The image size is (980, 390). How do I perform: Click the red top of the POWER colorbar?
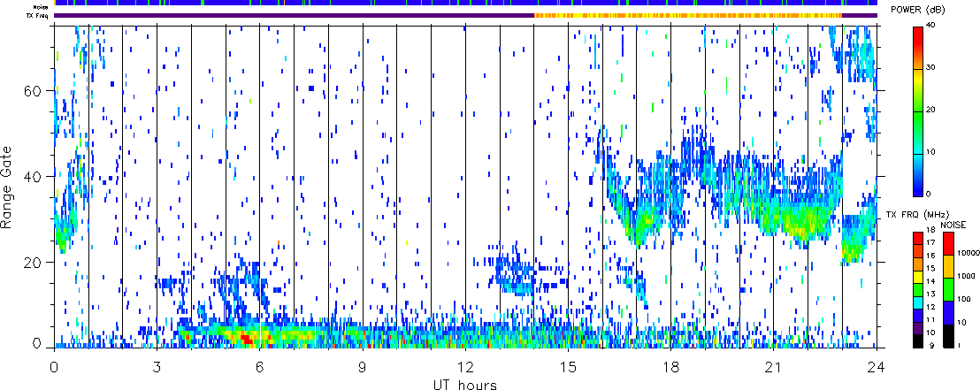[x=918, y=34]
